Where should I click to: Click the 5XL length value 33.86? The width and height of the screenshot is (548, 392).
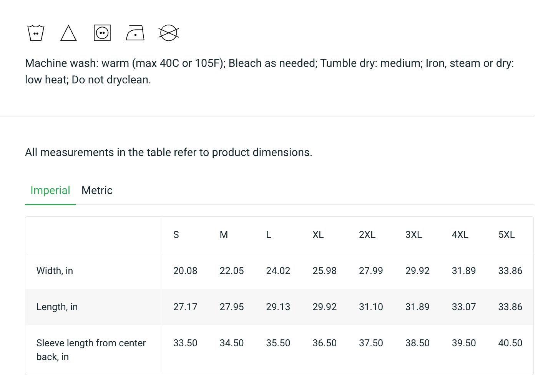(x=510, y=307)
